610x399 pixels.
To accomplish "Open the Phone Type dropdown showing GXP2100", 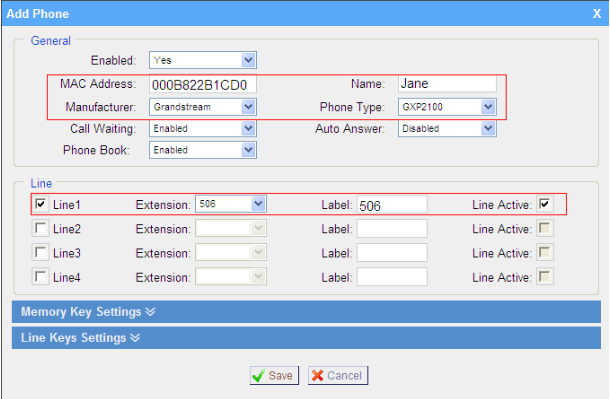I will tap(447, 107).
